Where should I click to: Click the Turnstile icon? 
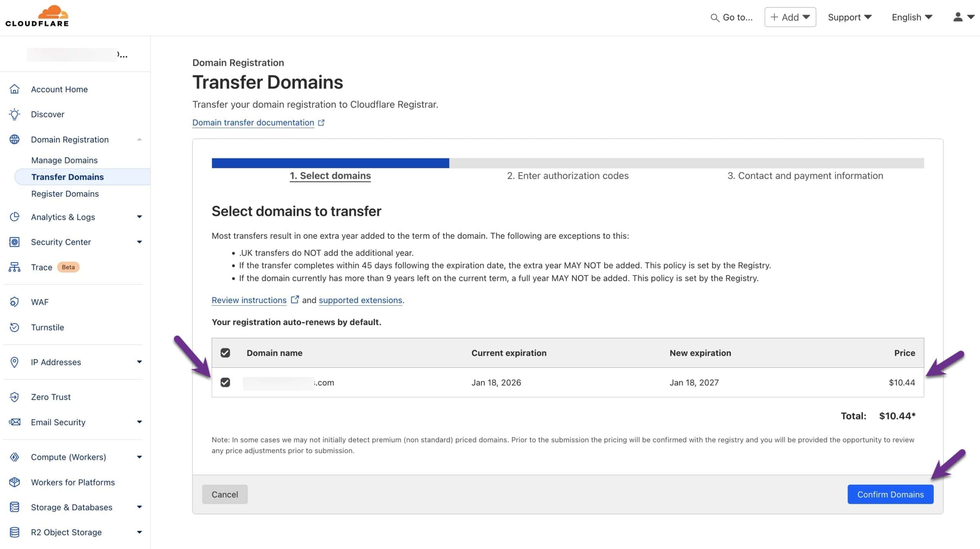(x=15, y=327)
